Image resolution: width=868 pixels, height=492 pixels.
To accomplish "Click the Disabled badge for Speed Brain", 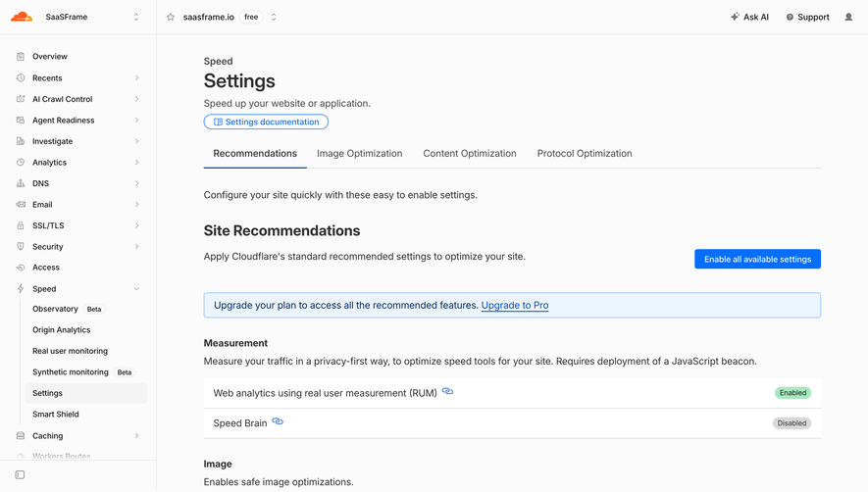I will tap(791, 422).
